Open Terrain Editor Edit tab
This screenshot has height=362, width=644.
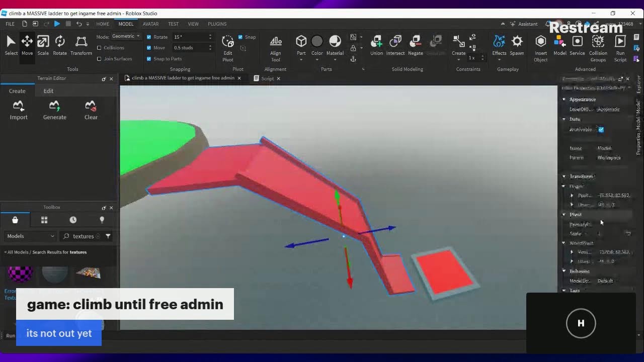click(48, 91)
